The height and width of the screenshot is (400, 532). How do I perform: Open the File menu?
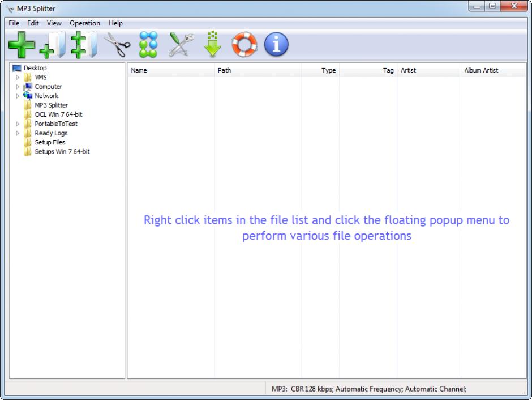pos(14,23)
